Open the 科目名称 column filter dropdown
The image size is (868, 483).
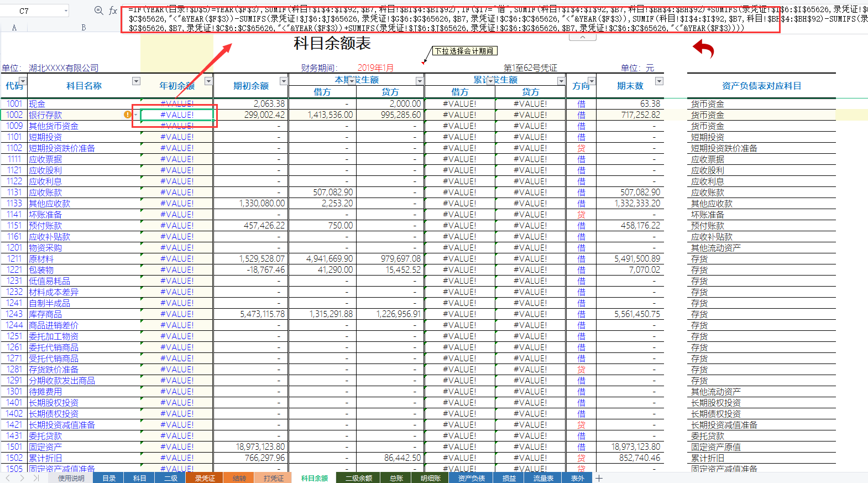tap(136, 81)
